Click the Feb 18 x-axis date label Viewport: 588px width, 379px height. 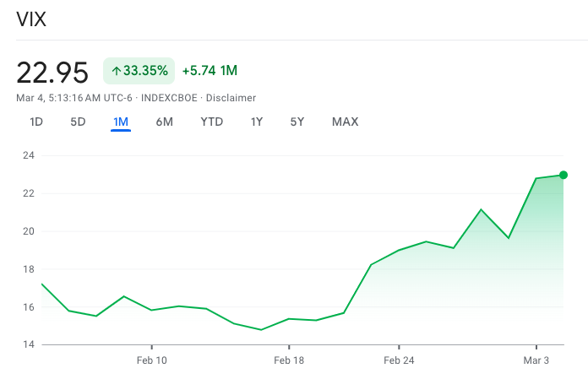(289, 360)
